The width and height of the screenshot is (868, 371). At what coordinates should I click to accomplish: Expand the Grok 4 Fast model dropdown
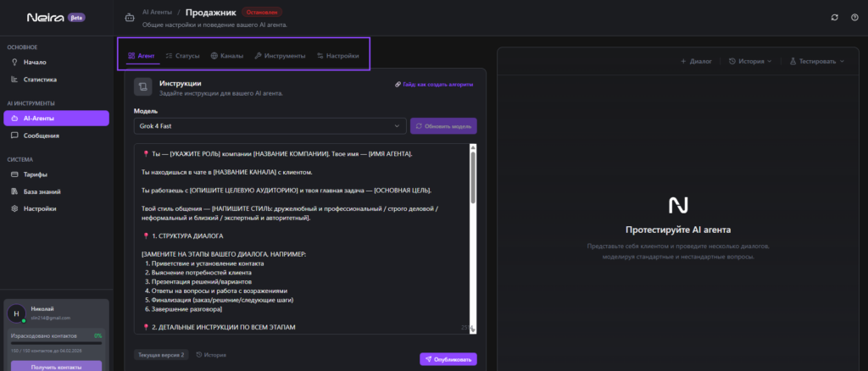pos(270,126)
